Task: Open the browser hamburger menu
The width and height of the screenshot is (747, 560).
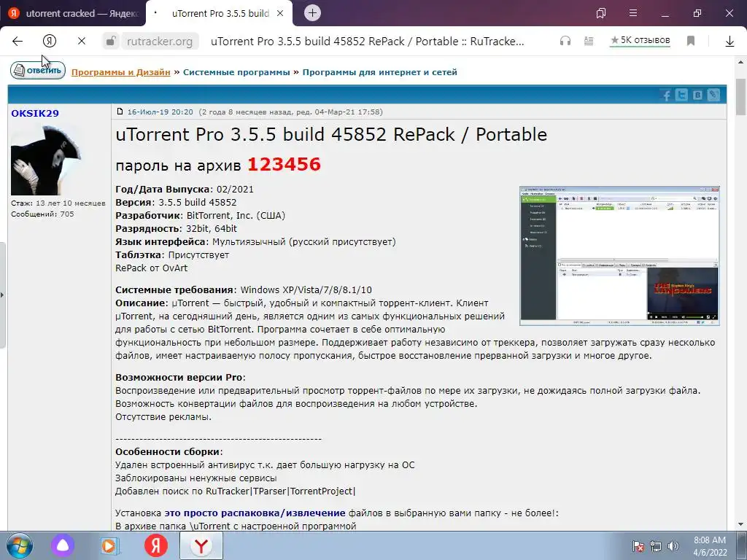Action: point(633,13)
